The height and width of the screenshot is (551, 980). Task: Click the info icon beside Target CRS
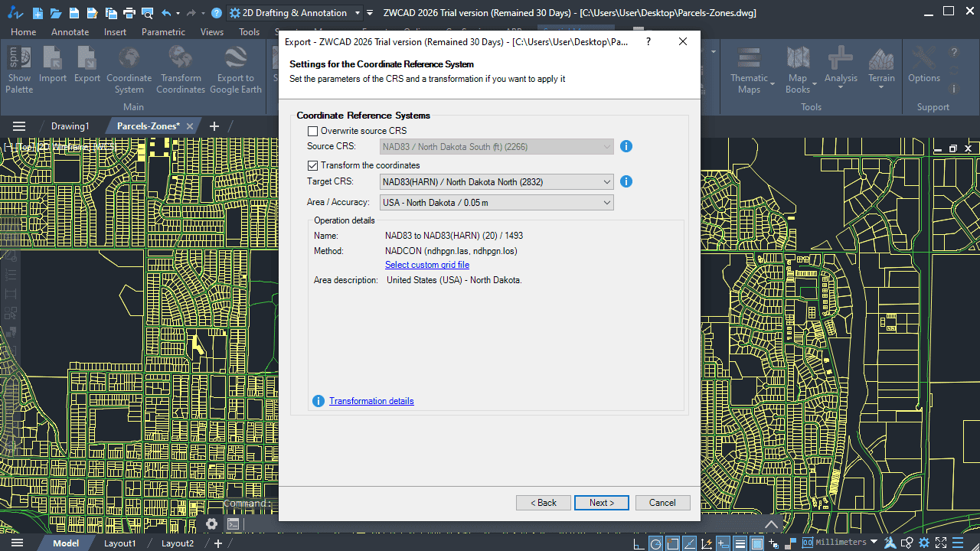[626, 181]
